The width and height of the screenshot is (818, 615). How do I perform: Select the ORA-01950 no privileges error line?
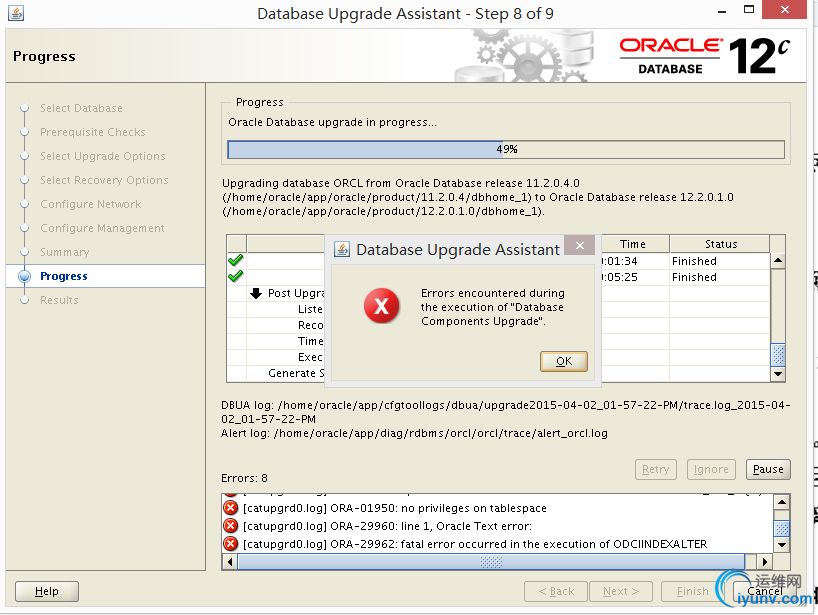(394, 508)
